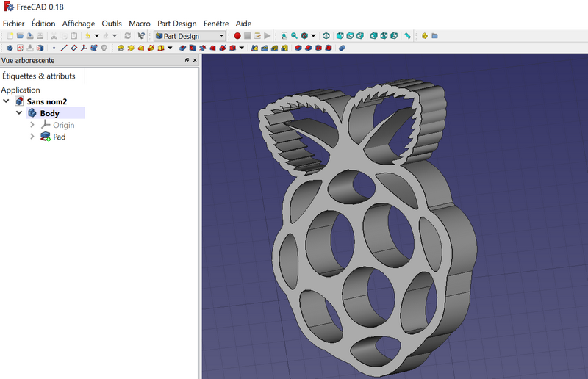Apply the Draft tool
588x379 pixels.
coord(319,48)
